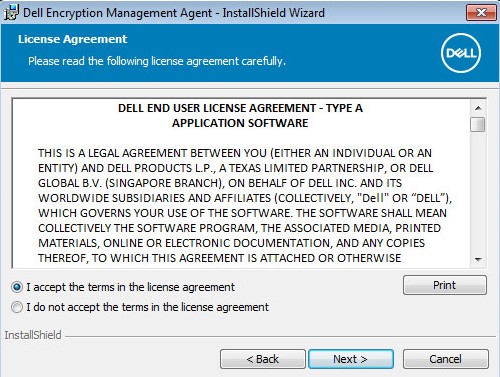Click the scrollbar up arrow
500x377 pixels.
point(478,108)
